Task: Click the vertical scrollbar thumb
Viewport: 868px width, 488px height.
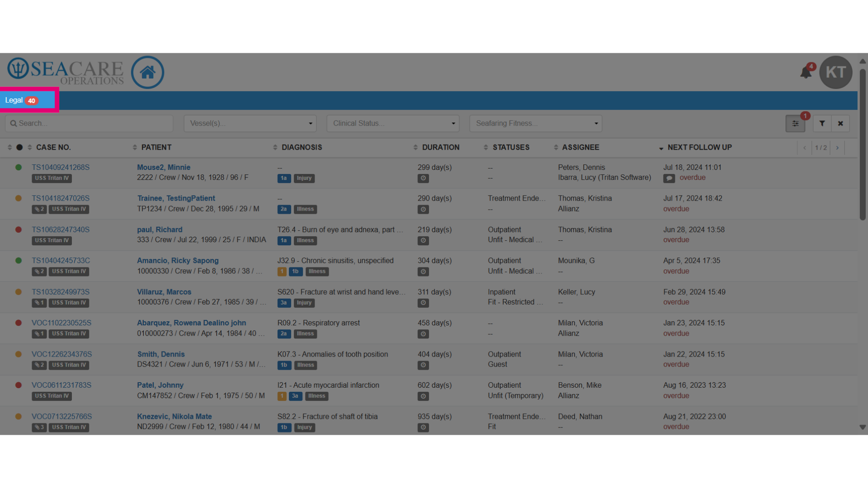Action: point(863,145)
